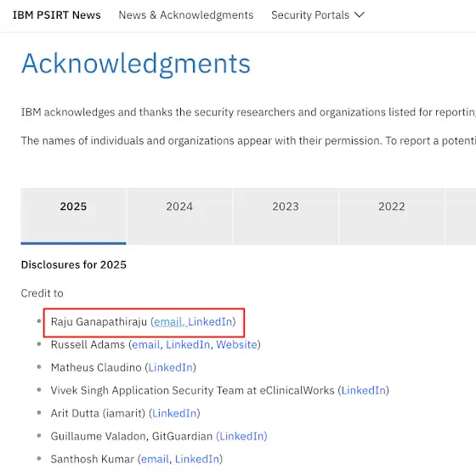Open the News & Acknowledgments page
The height and width of the screenshot is (476, 476).
click(x=186, y=15)
